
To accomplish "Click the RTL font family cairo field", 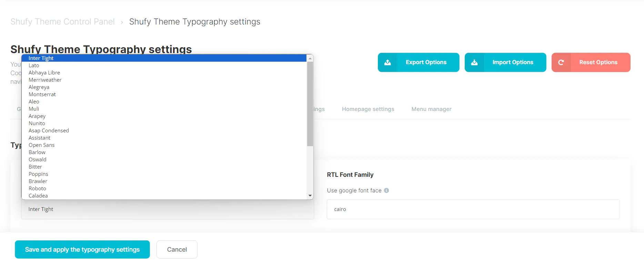I will pyautogui.click(x=473, y=209).
